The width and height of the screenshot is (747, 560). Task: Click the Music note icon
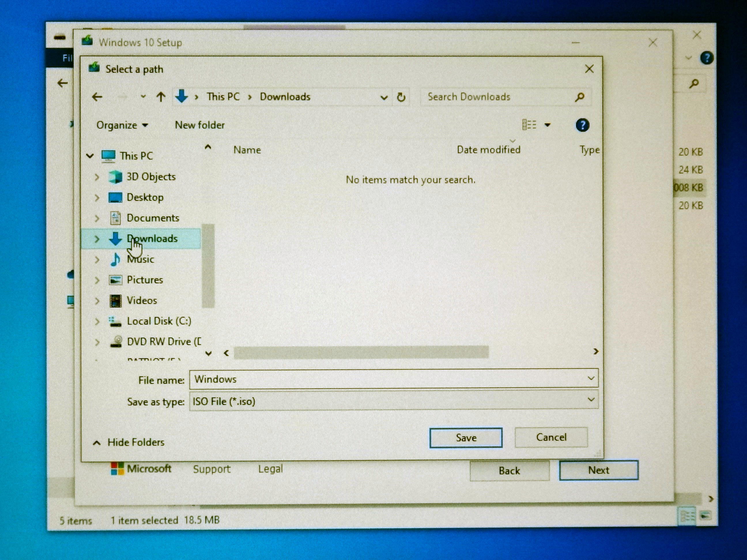coord(115,259)
